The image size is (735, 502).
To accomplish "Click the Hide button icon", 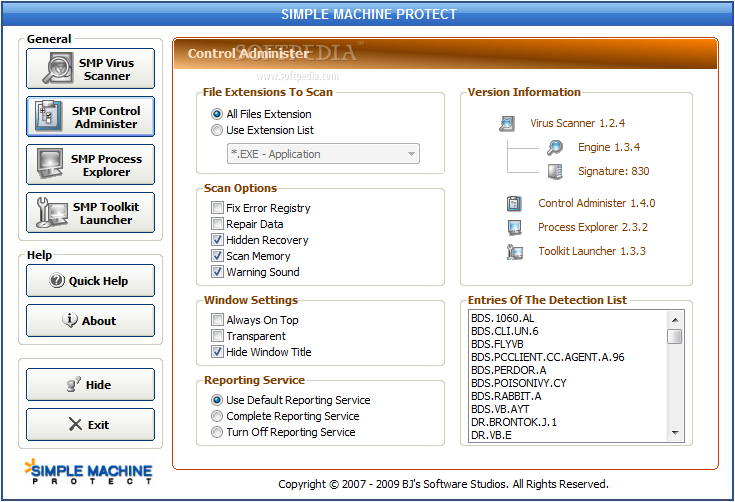I will tap(74, 384).
